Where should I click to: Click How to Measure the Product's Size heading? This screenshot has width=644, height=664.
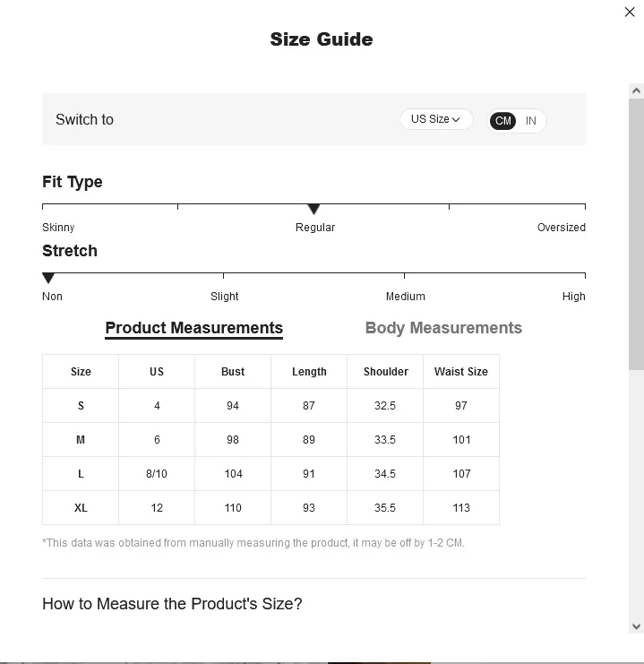point(172,604)
